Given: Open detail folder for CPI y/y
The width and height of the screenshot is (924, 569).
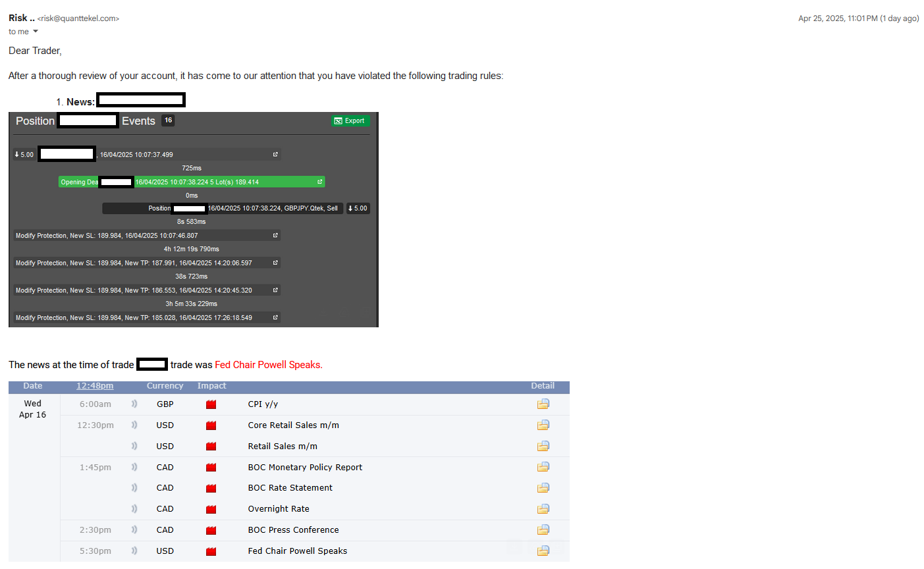Looking at the screenshot, I should point(543,404).
